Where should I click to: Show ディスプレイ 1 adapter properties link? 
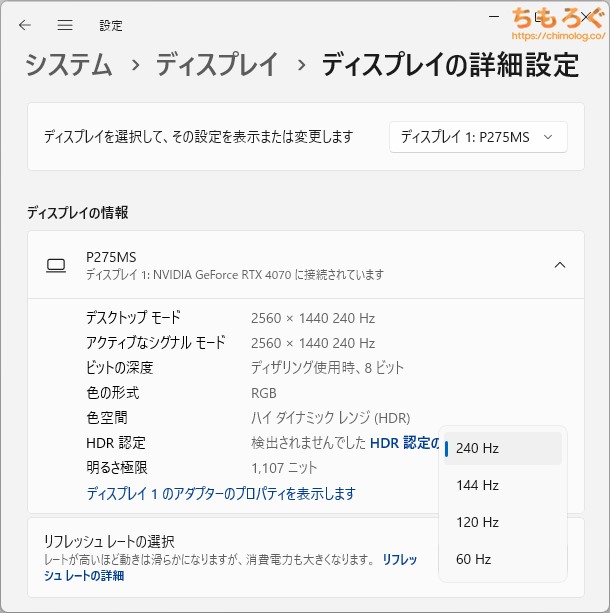[x=221, y=493]
